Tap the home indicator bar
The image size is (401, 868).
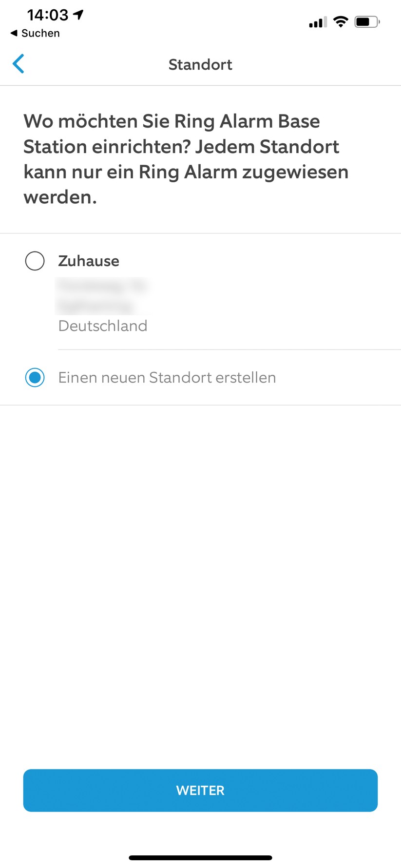[x=200, y=857]
